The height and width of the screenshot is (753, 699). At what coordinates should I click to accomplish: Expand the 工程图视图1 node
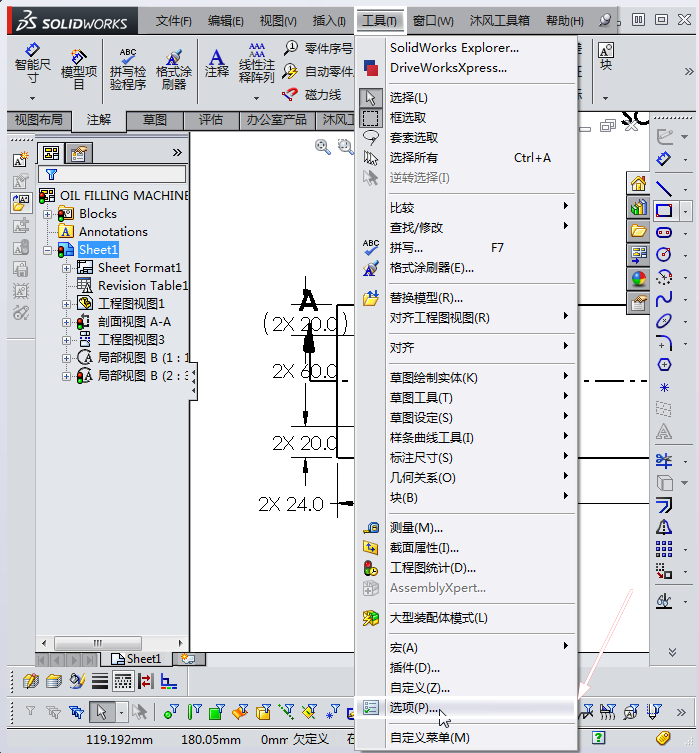coord(66,304)
